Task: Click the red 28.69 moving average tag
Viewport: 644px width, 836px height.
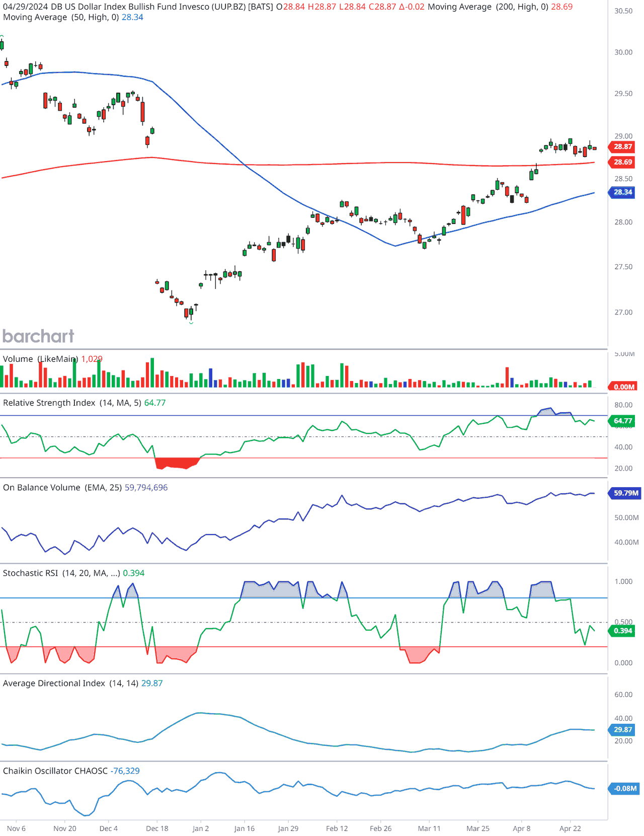Action: point(623,162)
